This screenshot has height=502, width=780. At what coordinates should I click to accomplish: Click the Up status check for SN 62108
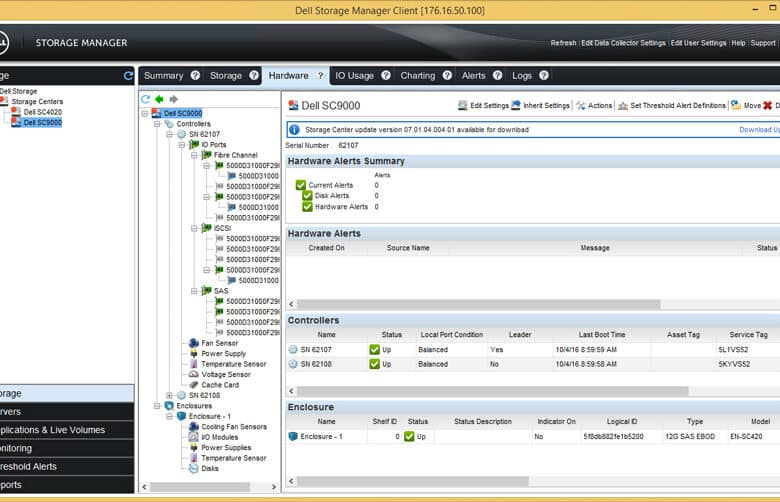[375, 364]
